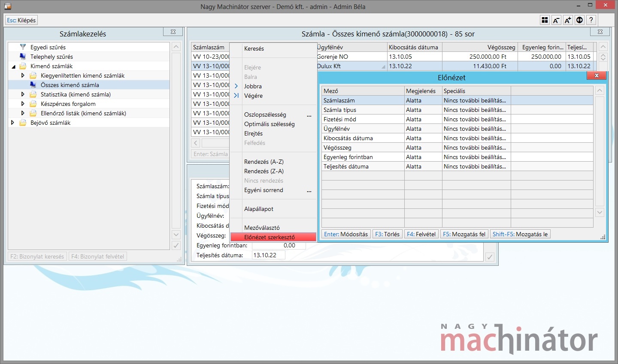Viewport: 618px width, 364px height.
Task: Click the Gorenje NO customer cell
Action: coord(351,57)
